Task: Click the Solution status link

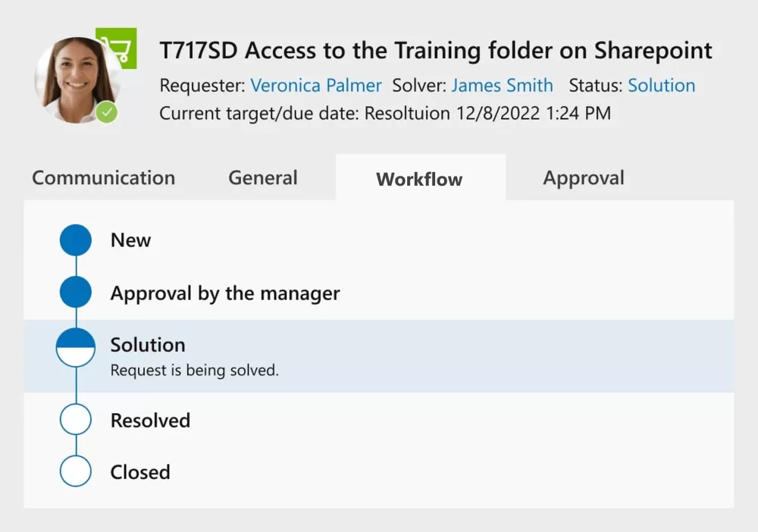Action: point(661,86)
